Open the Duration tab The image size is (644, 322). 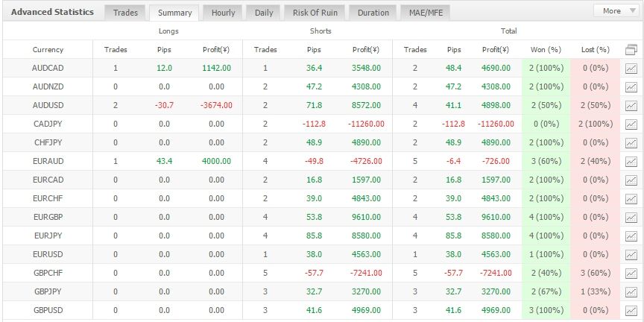pos(373,13)
